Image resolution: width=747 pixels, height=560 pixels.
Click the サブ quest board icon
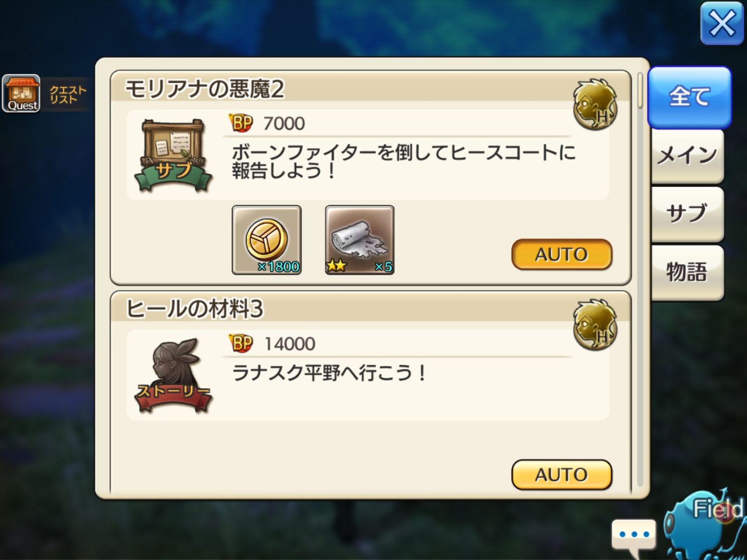coord(173,155)
